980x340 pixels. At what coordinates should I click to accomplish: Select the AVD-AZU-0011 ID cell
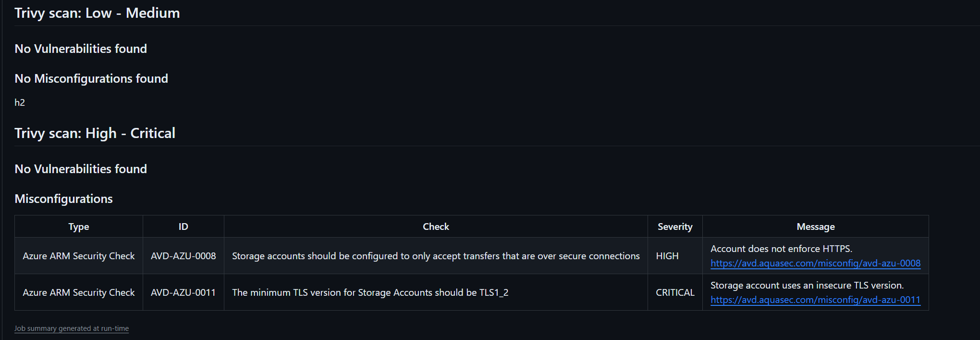(184, 292)
